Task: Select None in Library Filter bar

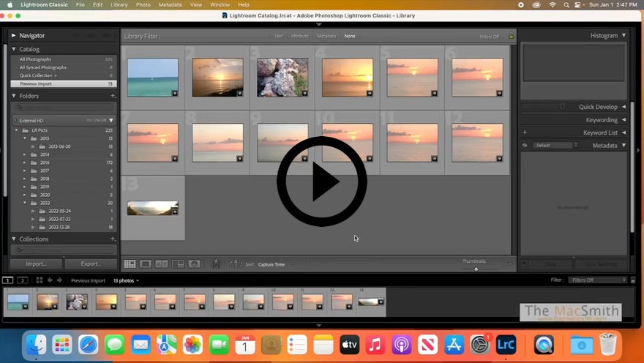Action: point(350,36)
